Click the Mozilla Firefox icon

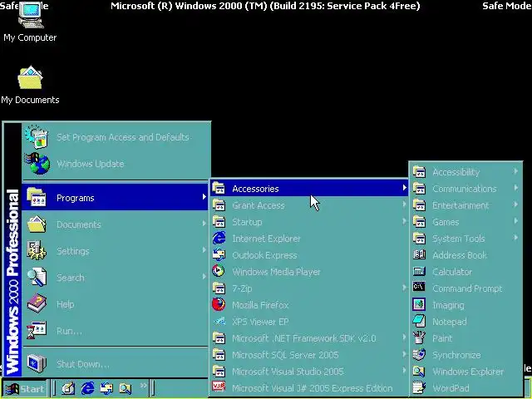pyautogui.click(x=219, y=304)
